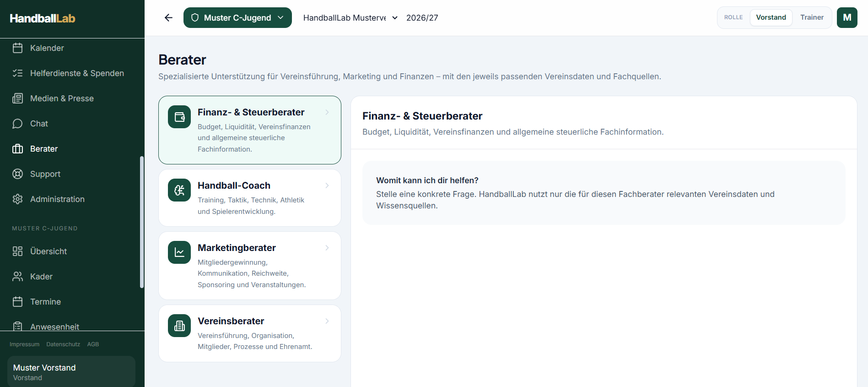The image size is (868, 387).
Task: Click chevron on Finanz- & Steuerberater card
Action: (327, 112)
